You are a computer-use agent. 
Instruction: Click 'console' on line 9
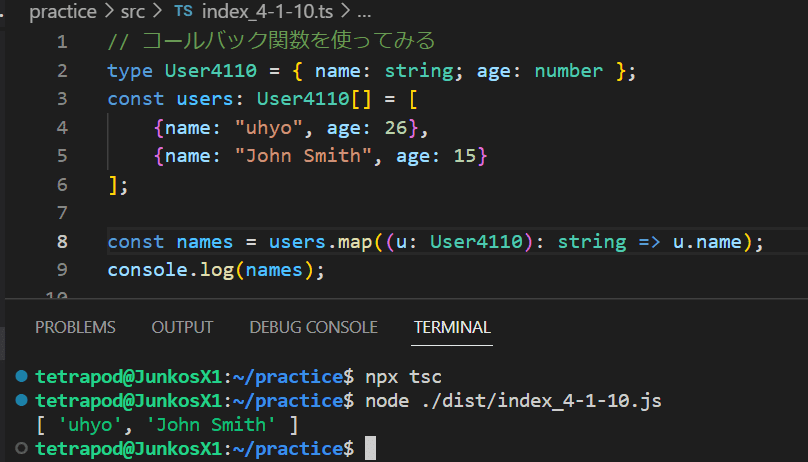click(147, 270)
